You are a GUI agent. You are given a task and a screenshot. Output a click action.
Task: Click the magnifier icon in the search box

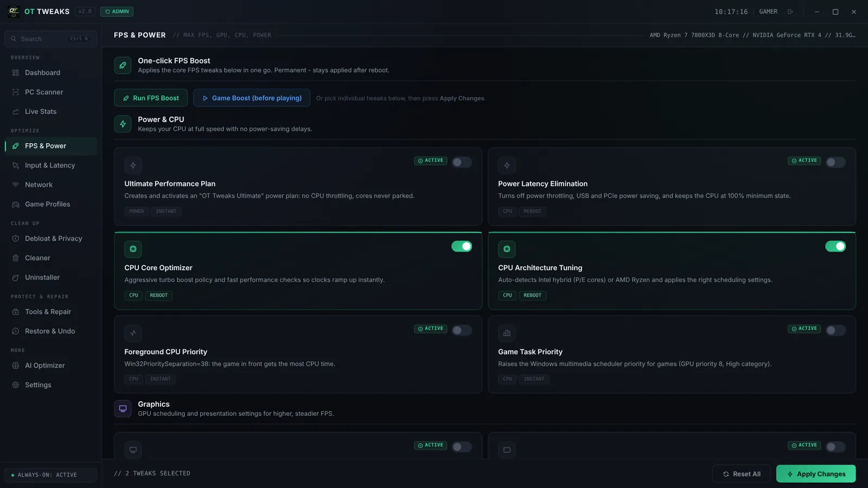pyautogui.click(x=14, y=39)
